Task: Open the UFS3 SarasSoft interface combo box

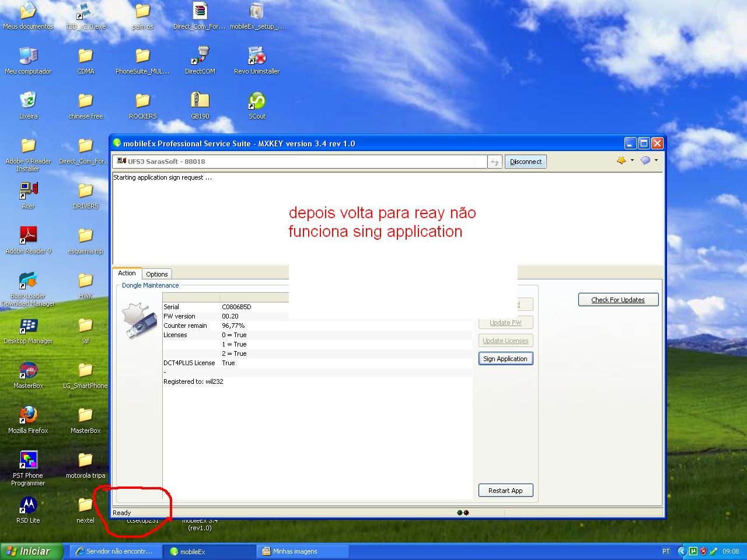Action: [299, 162]
